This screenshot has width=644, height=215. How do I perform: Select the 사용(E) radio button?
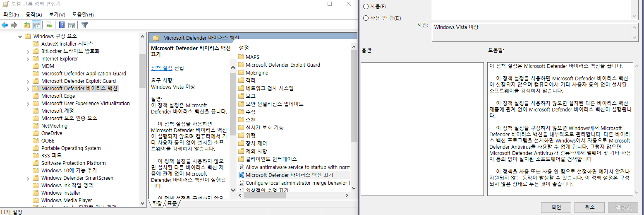point(366,7)
